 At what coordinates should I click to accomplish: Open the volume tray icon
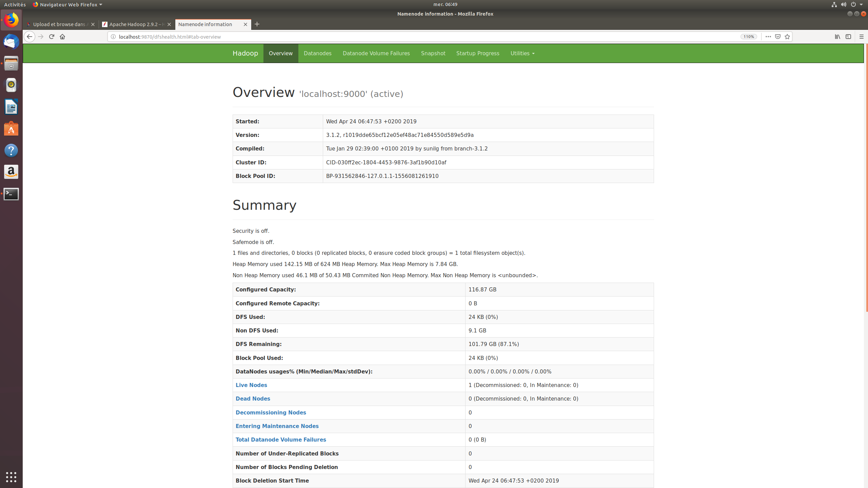(x=844, y=4)
